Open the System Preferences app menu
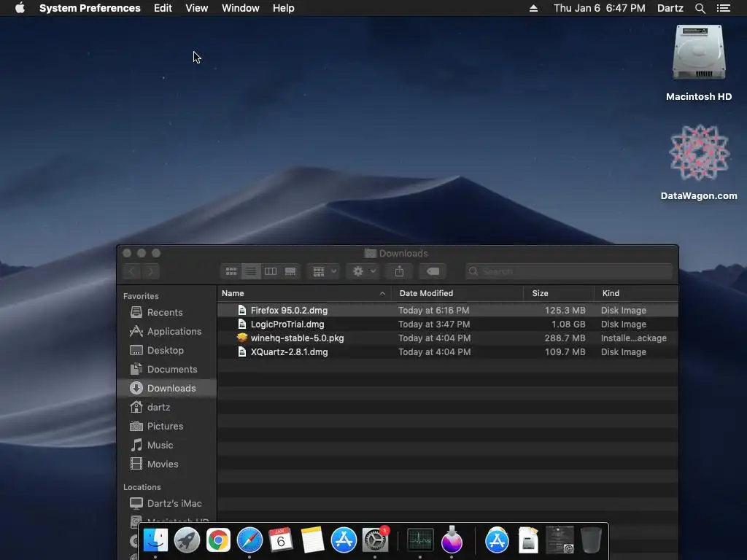The image size is (747, 560). [90, 8]
